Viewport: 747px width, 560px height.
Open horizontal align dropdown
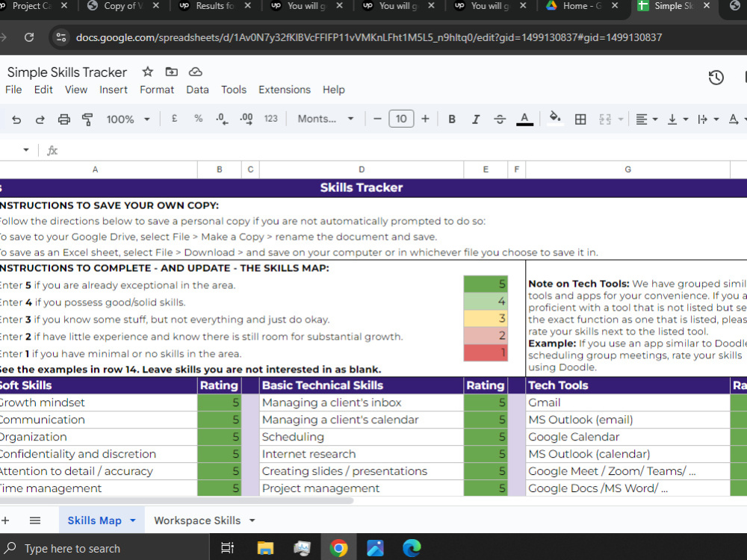click(x=646, y=119)
